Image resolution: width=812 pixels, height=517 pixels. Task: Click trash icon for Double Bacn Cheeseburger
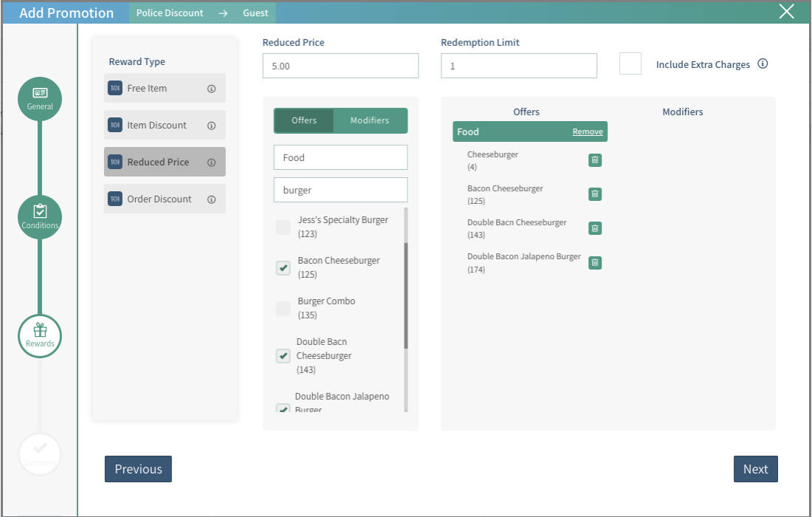(595, 228)
